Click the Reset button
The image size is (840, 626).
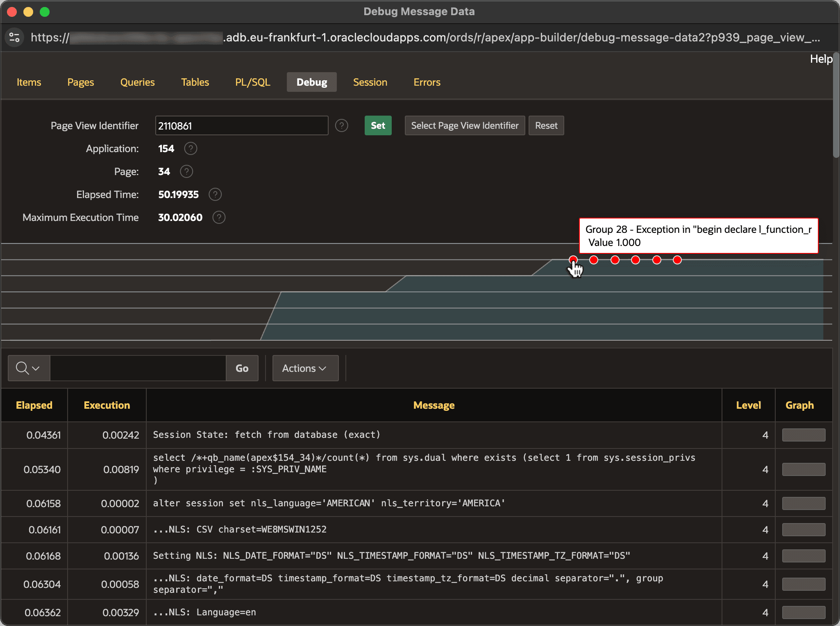(546, 125)
